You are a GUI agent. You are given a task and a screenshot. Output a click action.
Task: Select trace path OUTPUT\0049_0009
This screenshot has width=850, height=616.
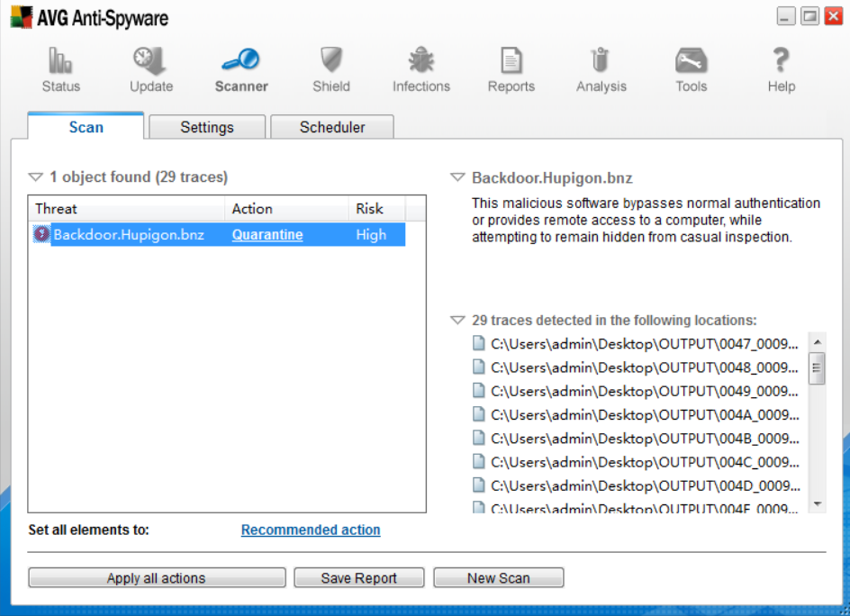pos(645,391)
